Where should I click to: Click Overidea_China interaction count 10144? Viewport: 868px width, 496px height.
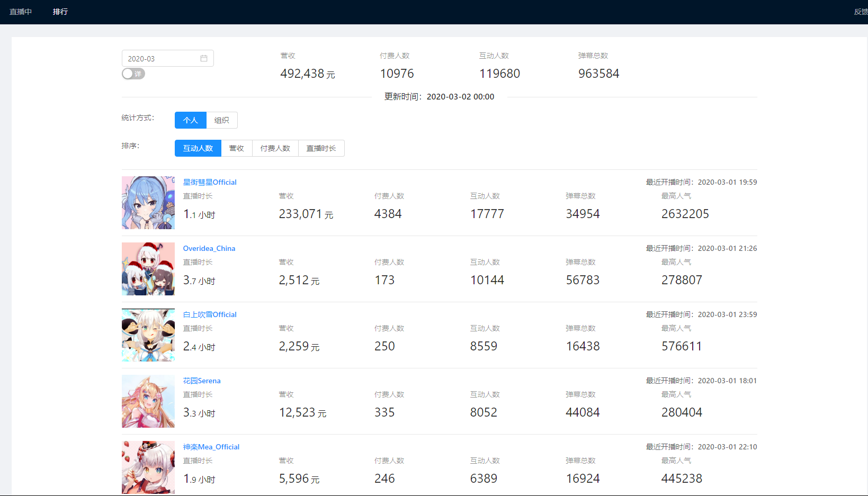487,280
